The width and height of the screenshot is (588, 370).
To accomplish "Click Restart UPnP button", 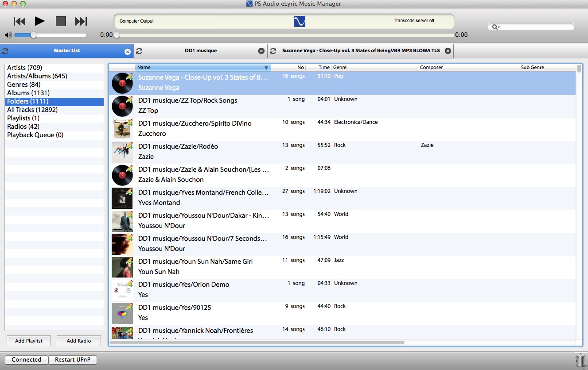I will pos(73,360).
